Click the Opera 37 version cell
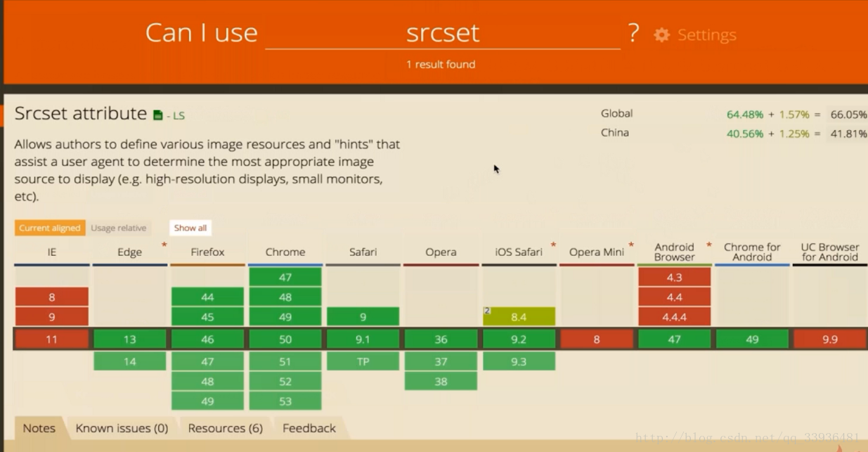 pyautogui.click(x=441, y=361)
